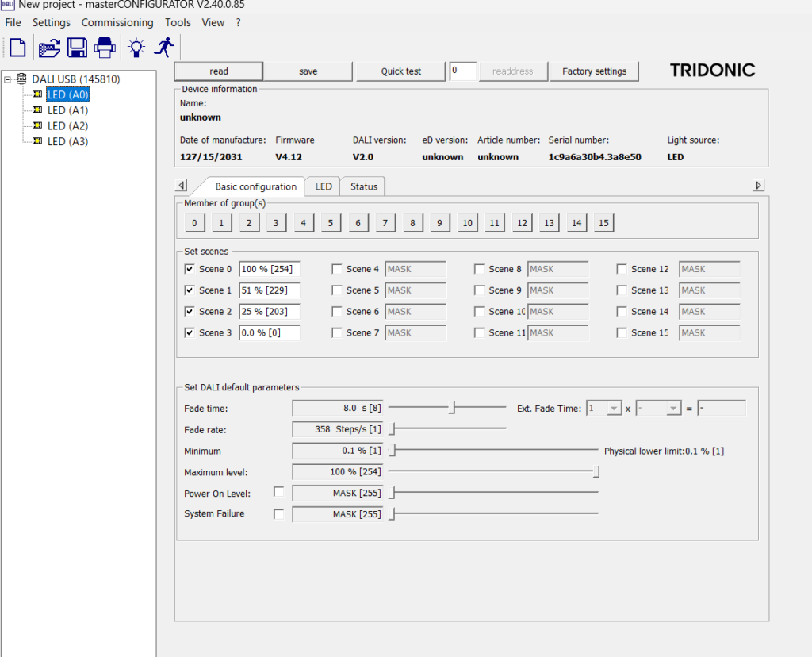Select LED (A1) in the device tree
The height and width of the screenshot is (657, 812).
tap(68, 110)
